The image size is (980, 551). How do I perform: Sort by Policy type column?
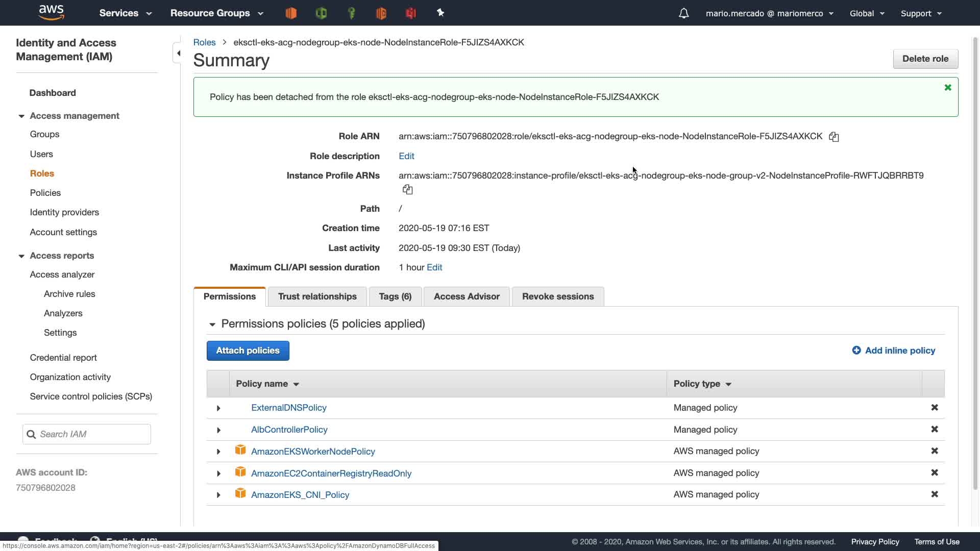(702, 384)
